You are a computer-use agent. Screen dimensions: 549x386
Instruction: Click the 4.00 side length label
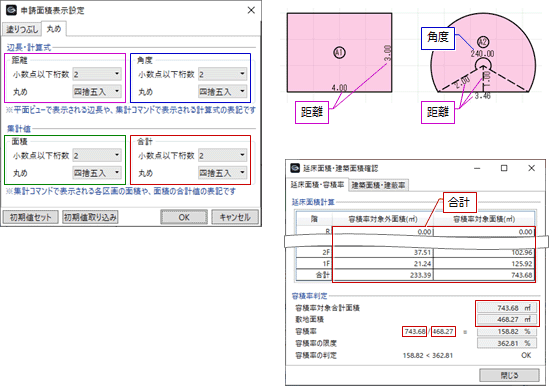pos(339,88)
